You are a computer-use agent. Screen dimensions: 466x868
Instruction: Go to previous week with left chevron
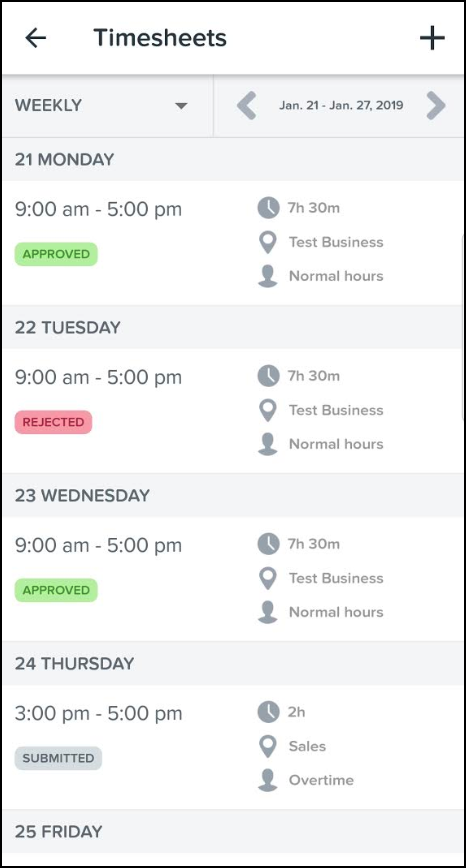(246, 105)
